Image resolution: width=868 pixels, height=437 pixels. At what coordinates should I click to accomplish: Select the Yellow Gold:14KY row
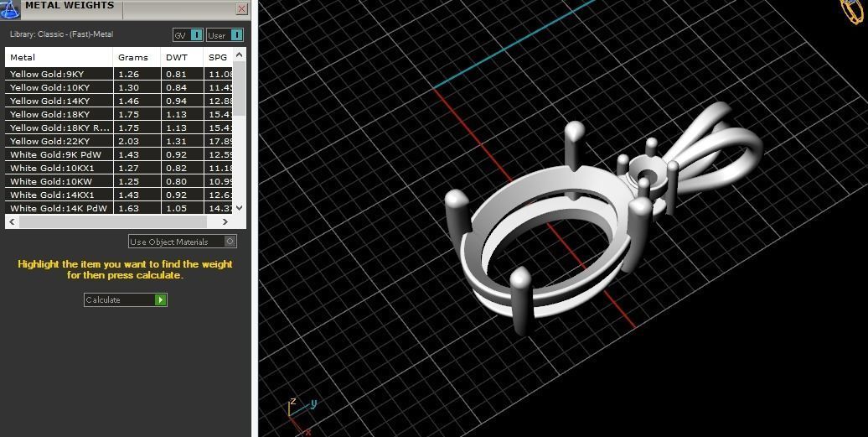[118, 101]
